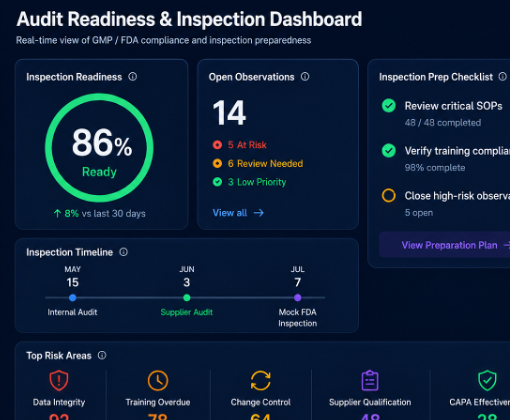This screenshot has height=420, width=510.
Task: Open the View Preparation Plan button
Action: tap(445, 245)
